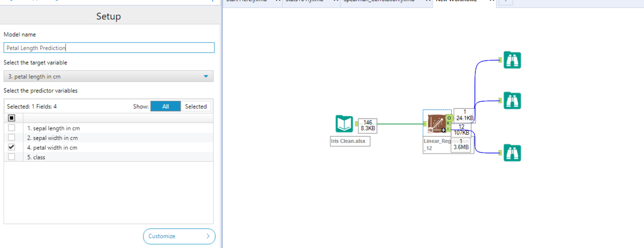Click the Input Data tool output anchor
The image size is (644, 248).
point(356,124)
